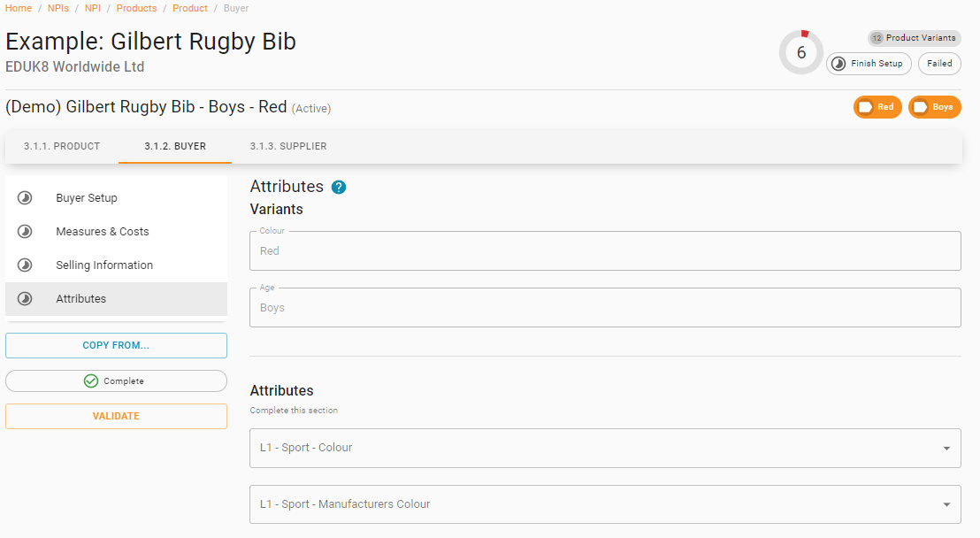Viewport: 980px width, 538px height.
Task: Click the Validate button
Action: [x=116, y=416]
